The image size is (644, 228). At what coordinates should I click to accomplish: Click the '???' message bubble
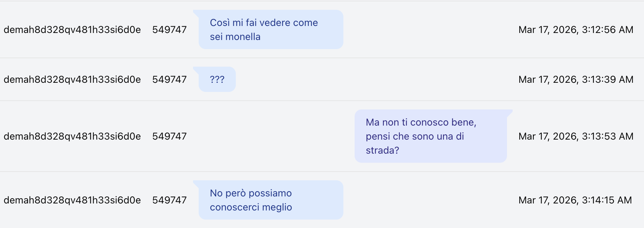[217, 79]
